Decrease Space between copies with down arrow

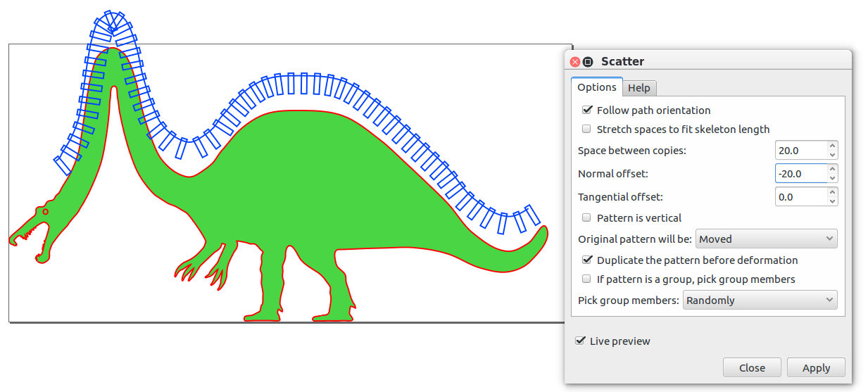[x=832, y=155]
